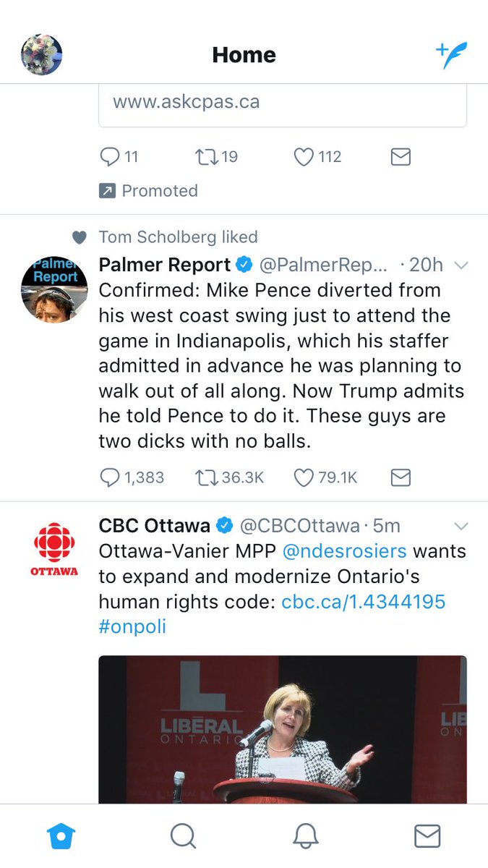Reply to the promoted askcpas tweet
The width and height of the screenshot is (488, 868).
point(109,156)
